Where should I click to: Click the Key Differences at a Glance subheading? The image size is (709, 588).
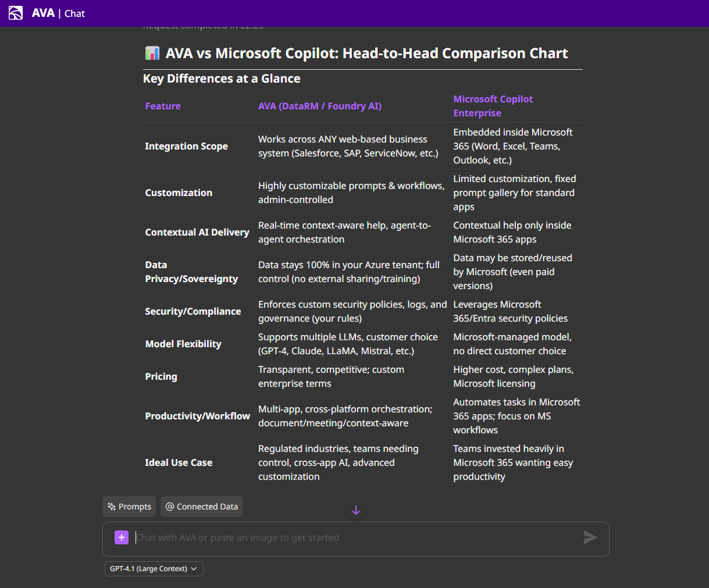pyautogui.click(x=222, y=79)
